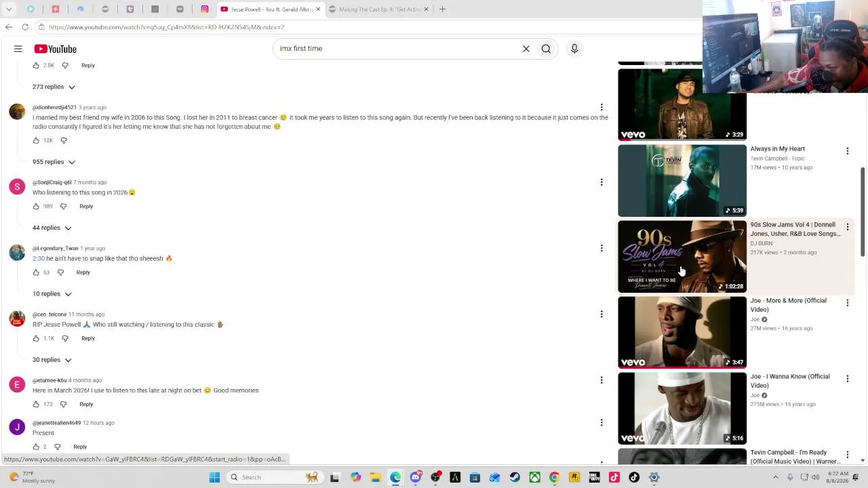Open the Windows Start menu
The height and width of the screenshot is (488, 868).
click(x=214, y=477)
